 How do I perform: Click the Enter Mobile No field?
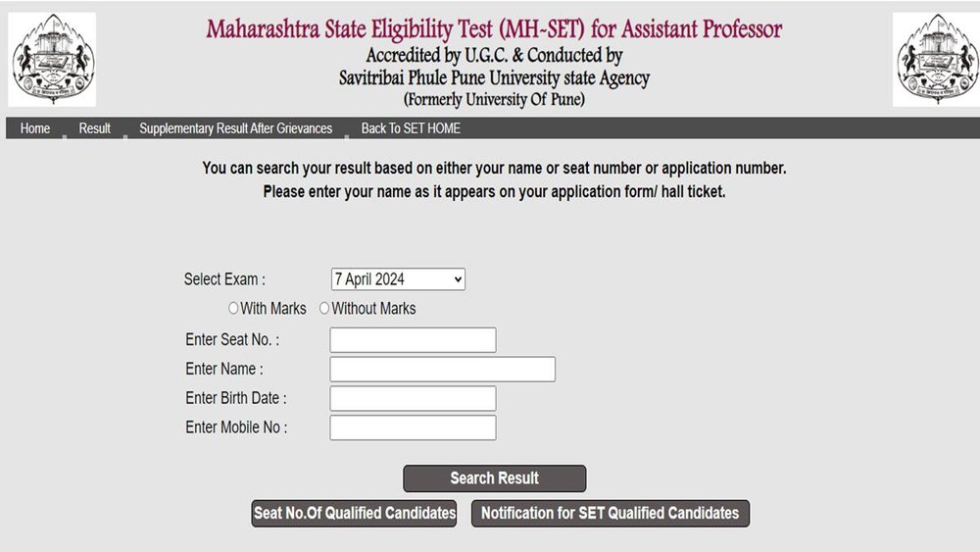(x=413, y=427)
